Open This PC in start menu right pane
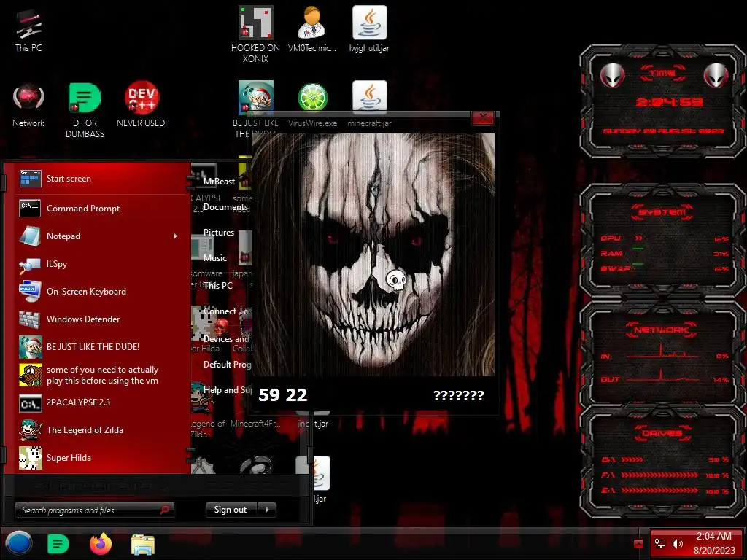Image resolution: width=747 pixels, height=560 pixels. tap(217, 285)
